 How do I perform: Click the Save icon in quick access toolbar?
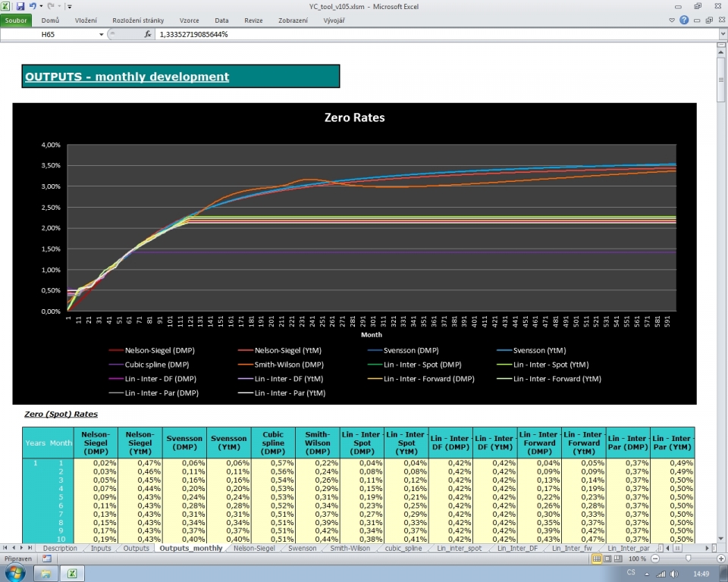[20, 6]
